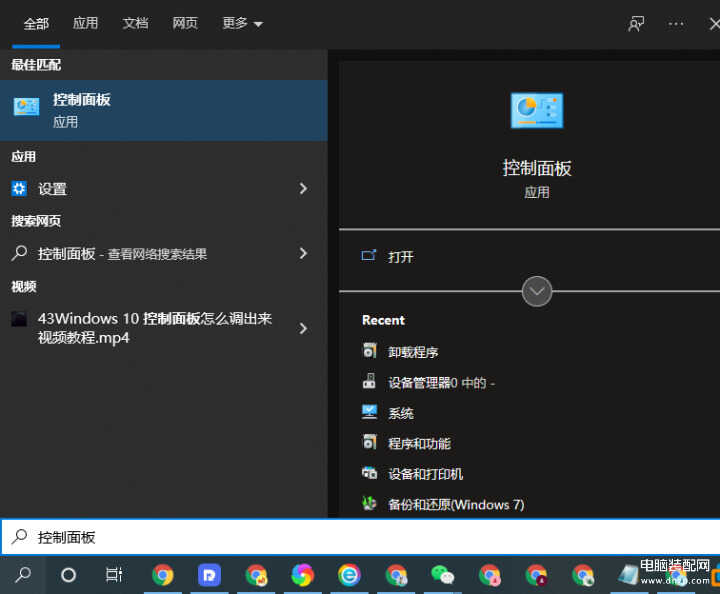Open the feedback person icon at top right
This screenshot has width=720, height=594.
tap(636, 24)
